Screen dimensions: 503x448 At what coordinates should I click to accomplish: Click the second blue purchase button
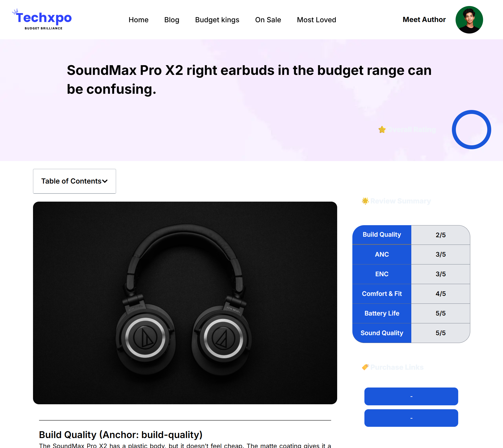411,418
